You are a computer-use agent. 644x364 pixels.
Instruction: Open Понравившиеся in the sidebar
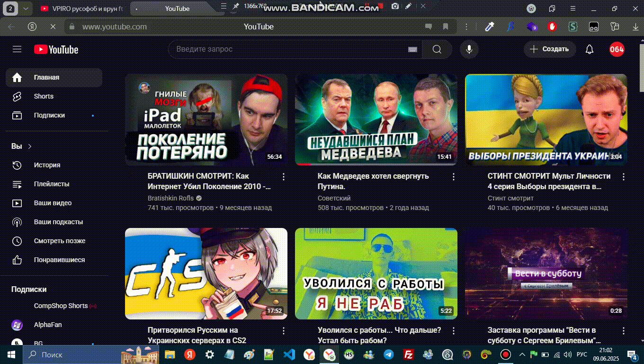(x=54, y=260)
